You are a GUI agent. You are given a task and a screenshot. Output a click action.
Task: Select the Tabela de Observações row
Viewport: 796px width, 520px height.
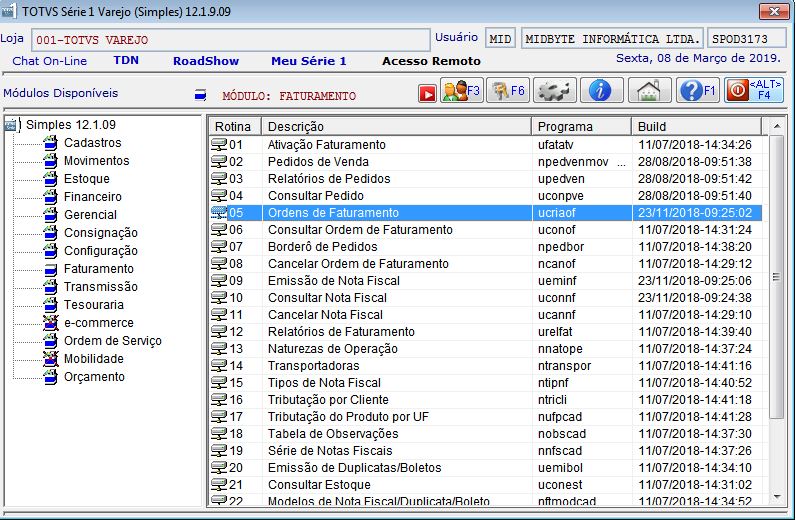485,434
